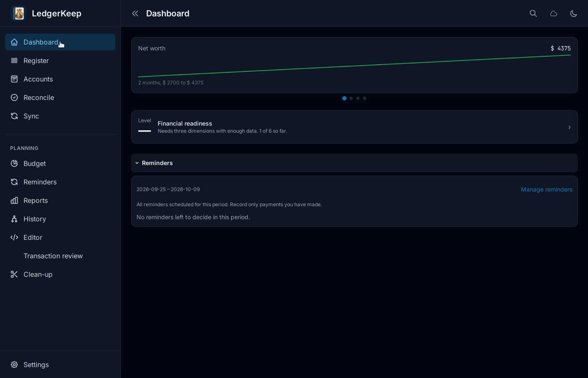Click the Budget pie chart icon
Image resolution: width=588 pixels, height=378 pixels.
pos(14,163)
